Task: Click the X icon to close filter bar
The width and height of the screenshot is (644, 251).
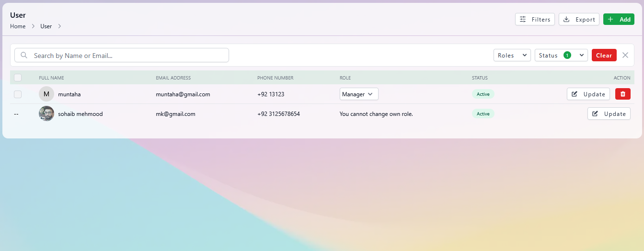Action: click(x=625, y=55)
